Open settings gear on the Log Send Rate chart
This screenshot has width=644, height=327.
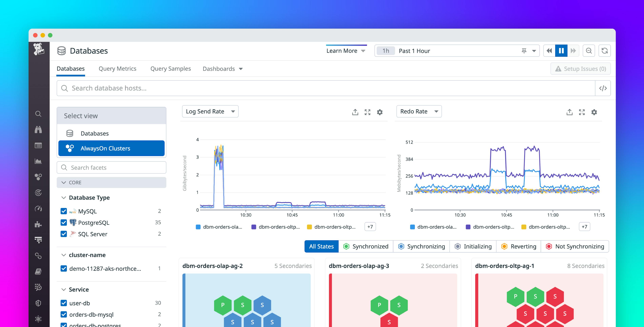[380, 112]
